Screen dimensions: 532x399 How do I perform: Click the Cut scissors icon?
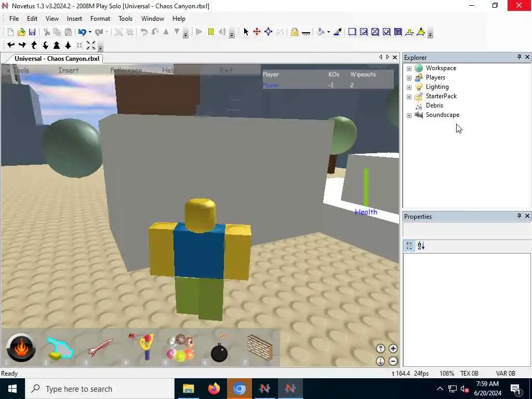(x=47, y=32)
